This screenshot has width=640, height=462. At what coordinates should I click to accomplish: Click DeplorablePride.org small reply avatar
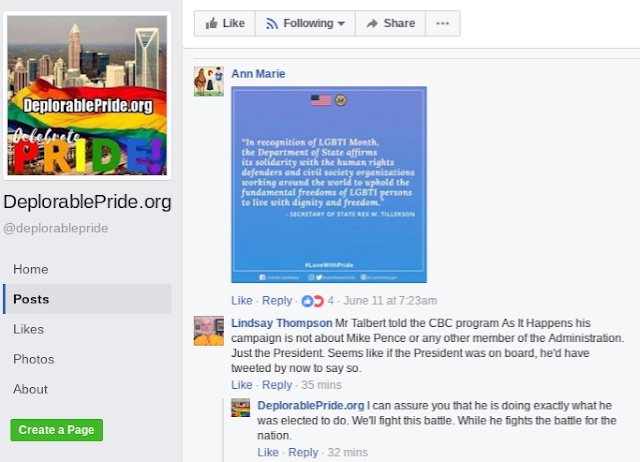[240, 408]
